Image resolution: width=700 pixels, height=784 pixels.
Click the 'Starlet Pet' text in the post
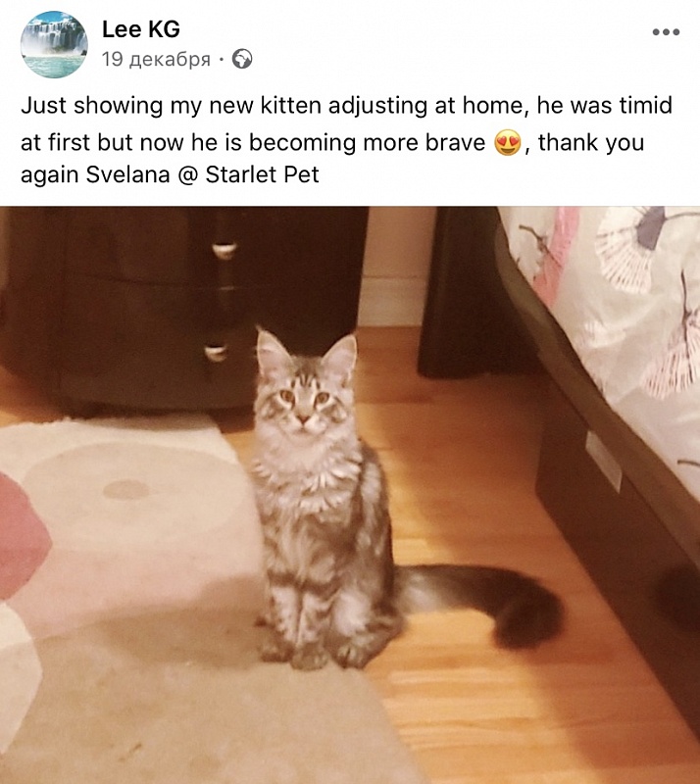tap(262, 175)
